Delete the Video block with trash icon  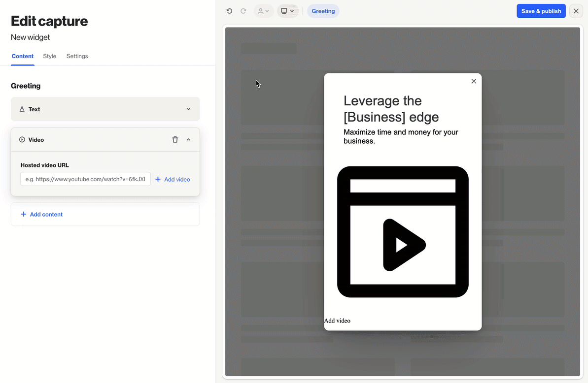coord(175,140)
